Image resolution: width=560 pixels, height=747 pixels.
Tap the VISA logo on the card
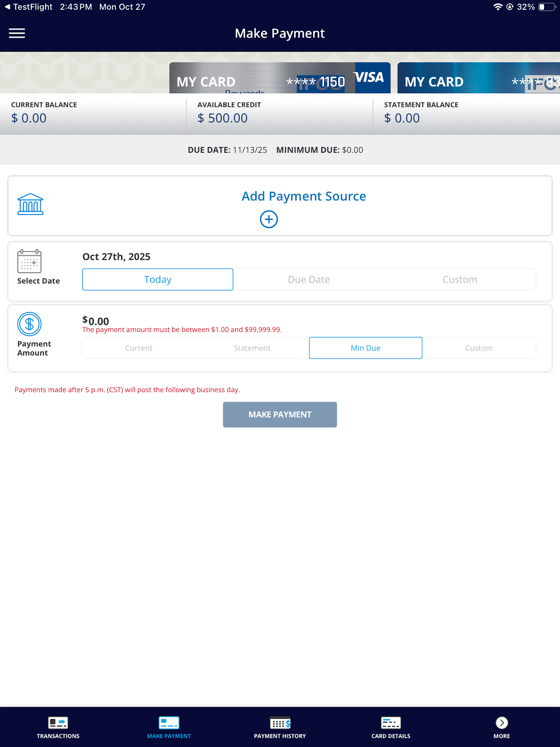[x=369, y=77]
